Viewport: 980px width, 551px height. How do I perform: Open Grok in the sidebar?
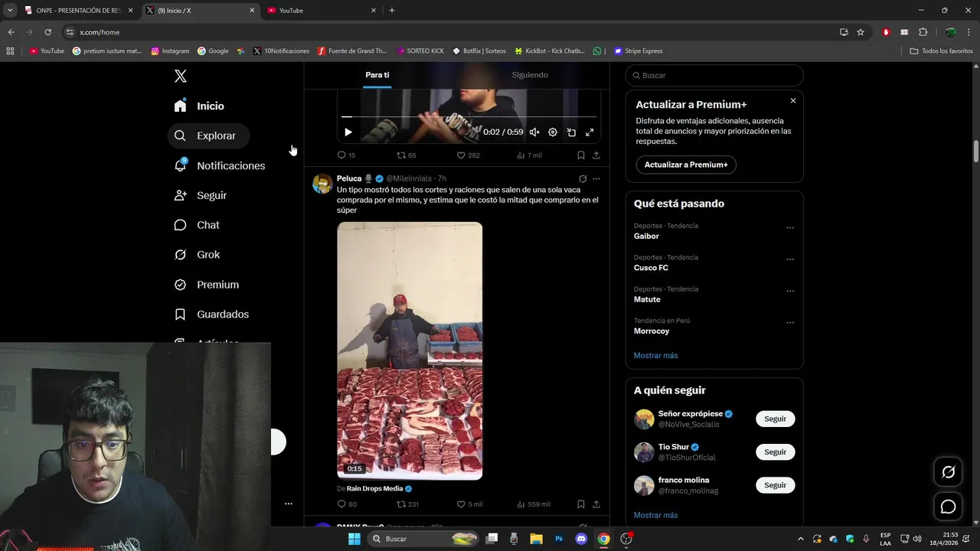[x=198, y=255]
